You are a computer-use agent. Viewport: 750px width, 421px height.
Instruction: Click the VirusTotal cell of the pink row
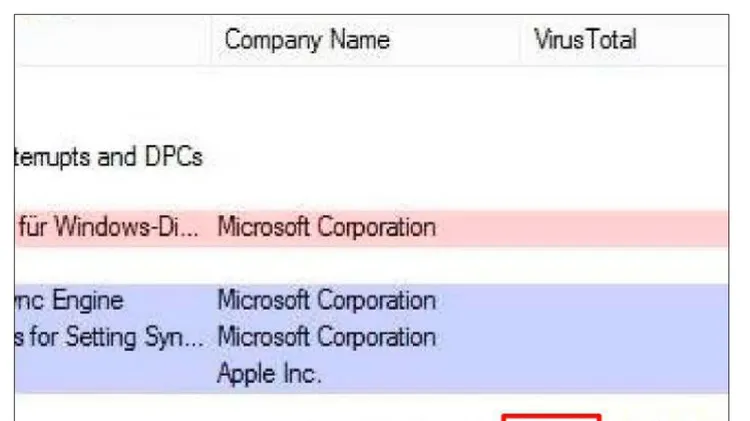pos(625,228)
